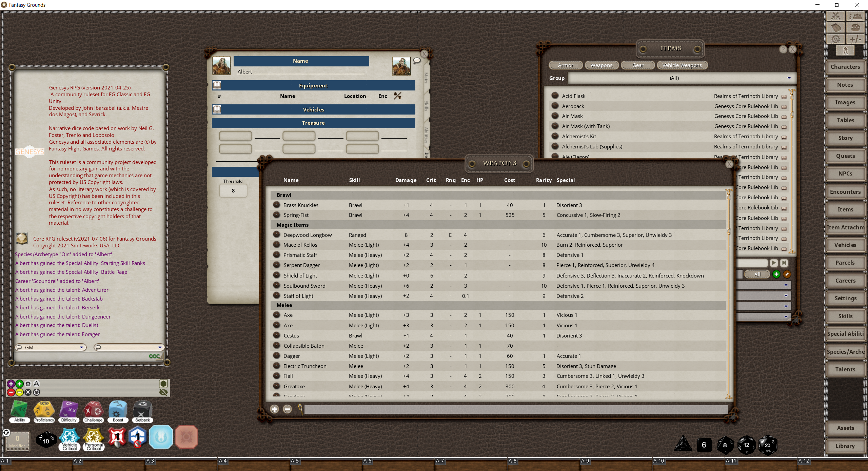Open third filter dropdown in Items window

pos(764,306)
